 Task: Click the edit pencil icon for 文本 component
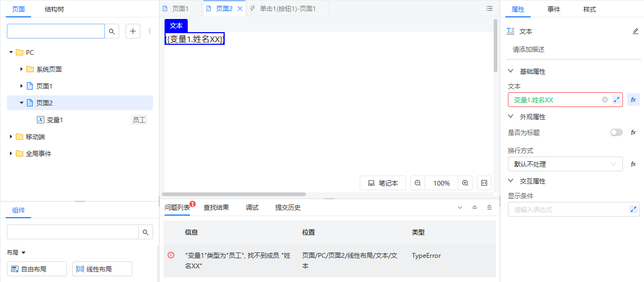click(x=636, y=31)
